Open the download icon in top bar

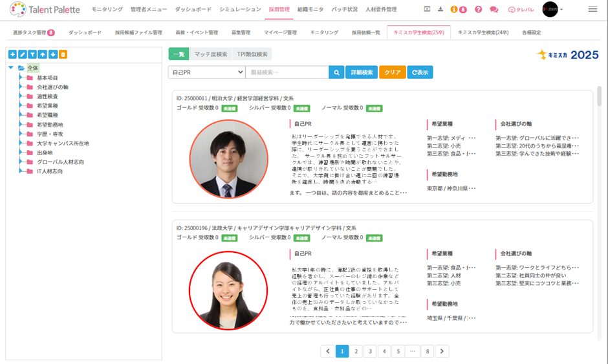[x=440, y=10]
